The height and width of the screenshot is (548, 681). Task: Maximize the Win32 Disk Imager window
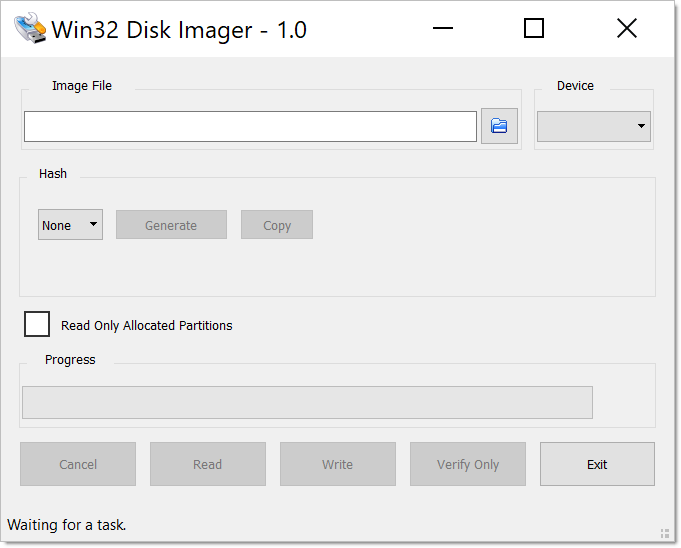click(x=534, y=29)
